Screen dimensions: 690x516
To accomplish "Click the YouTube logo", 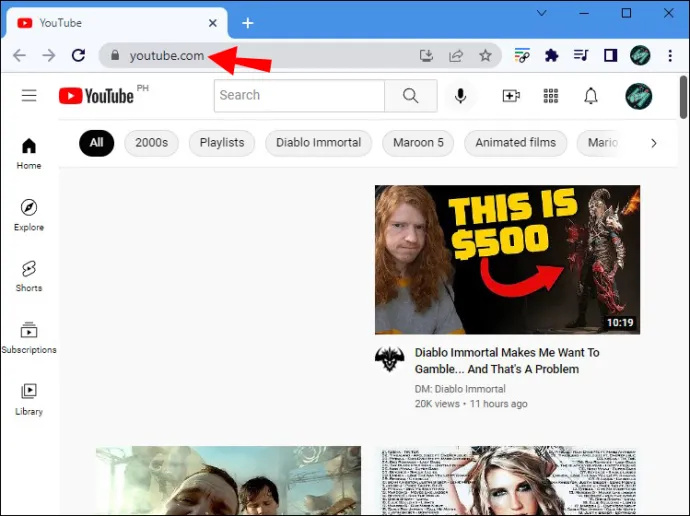I will [x=96, y=95].
